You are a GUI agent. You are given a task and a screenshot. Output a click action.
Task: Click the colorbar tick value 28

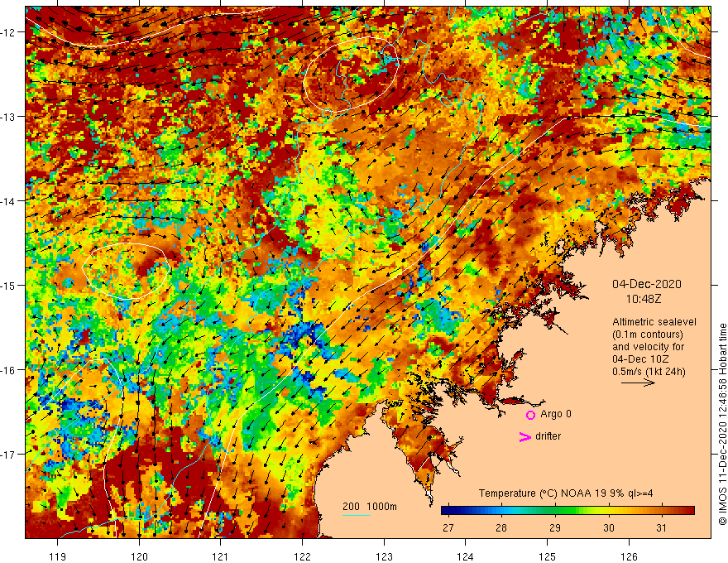click(x=501, y=527)
